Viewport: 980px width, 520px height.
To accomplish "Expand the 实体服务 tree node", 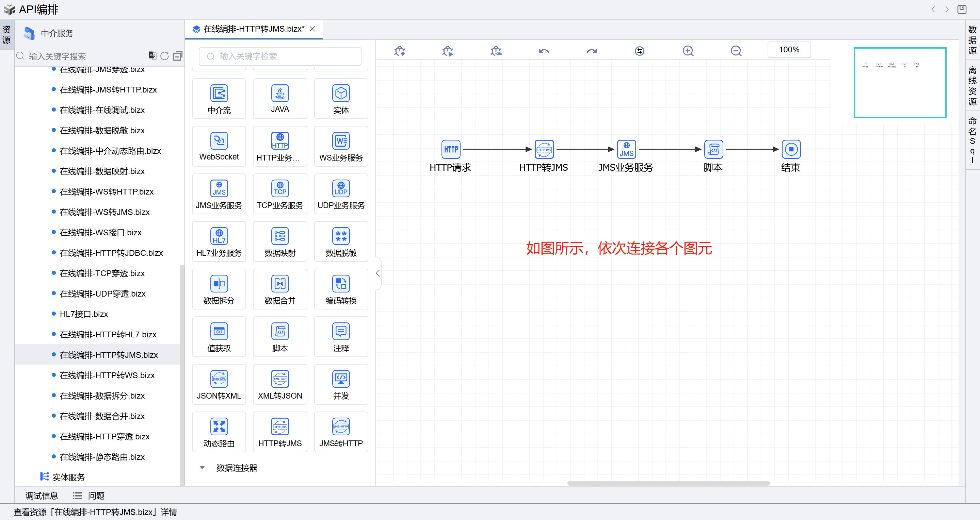I will click(68, 477).
